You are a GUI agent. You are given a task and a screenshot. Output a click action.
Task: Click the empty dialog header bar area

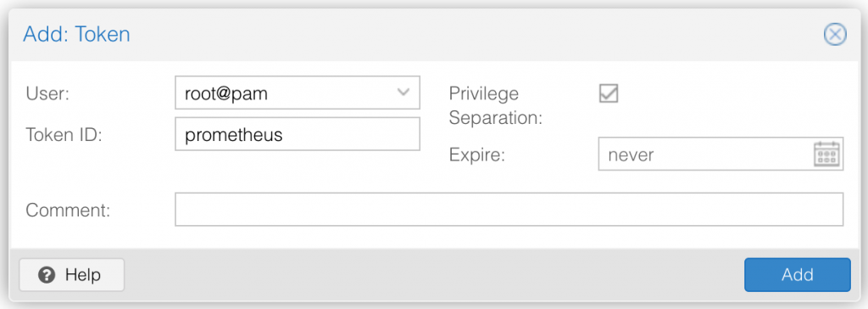coord(476,35)
